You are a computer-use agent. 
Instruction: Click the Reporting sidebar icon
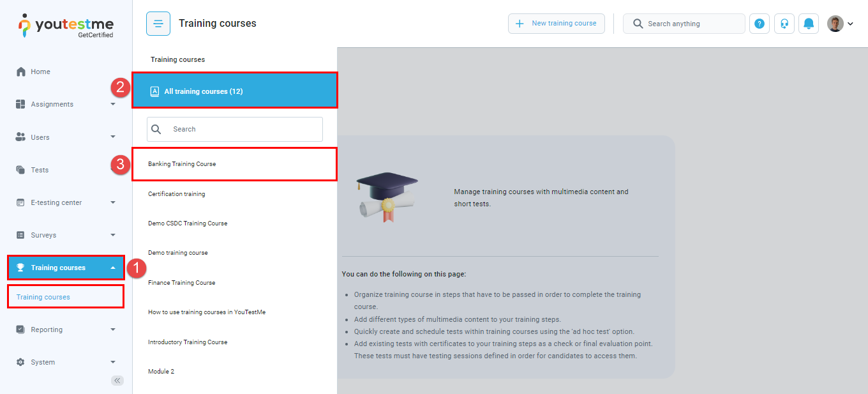click(20, 330)
